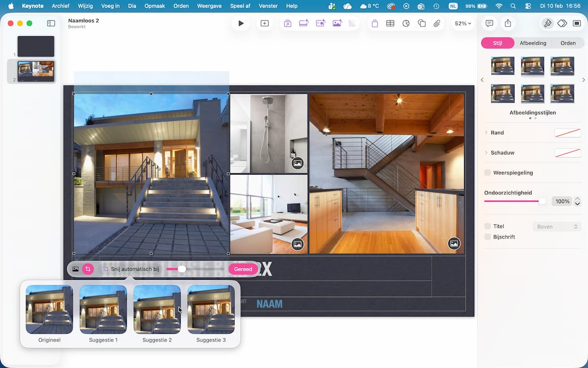Open the shapes icon in toolbar
This screenshot has width=588, height=368.
(x=421, y=24)
